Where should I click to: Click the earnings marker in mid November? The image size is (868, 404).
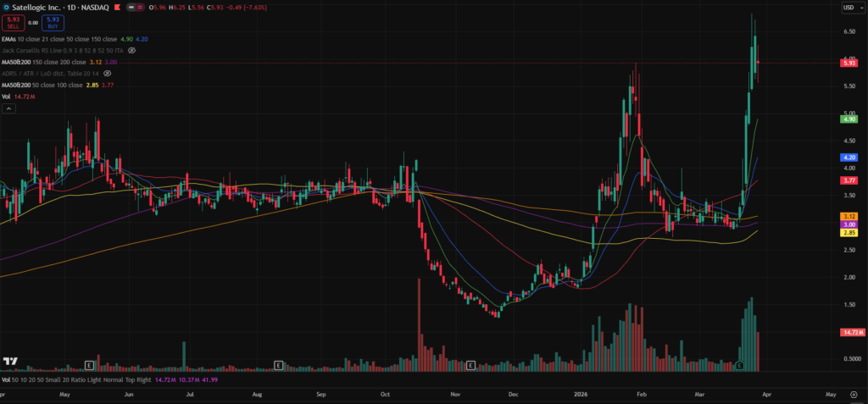[470, 365]
